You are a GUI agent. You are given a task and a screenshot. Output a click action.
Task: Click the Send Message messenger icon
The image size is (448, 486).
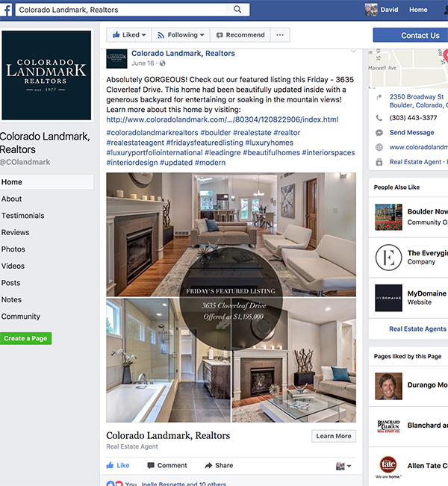click(x=379, y=133)
